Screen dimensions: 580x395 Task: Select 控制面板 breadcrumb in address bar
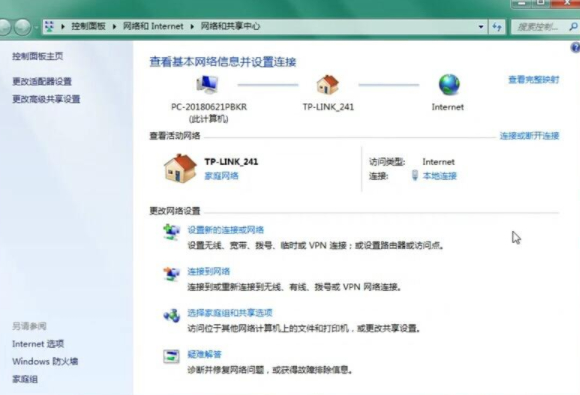pyautogui.click(x=88, y=26)
